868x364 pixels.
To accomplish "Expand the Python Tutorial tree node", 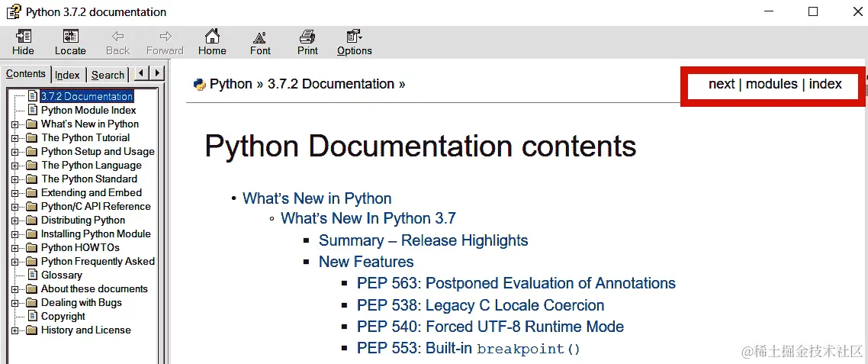I will [x=15, y=138].
